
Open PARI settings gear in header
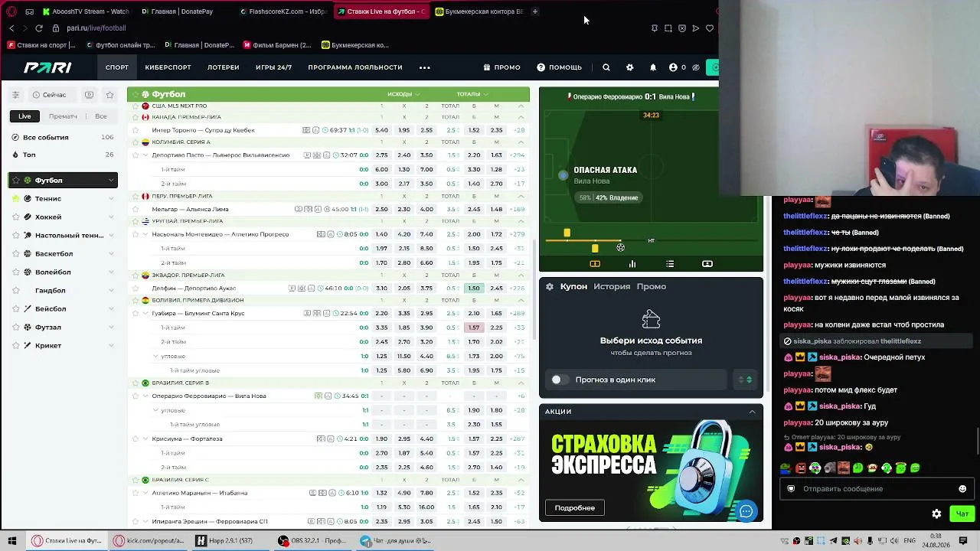pos(629,67)
